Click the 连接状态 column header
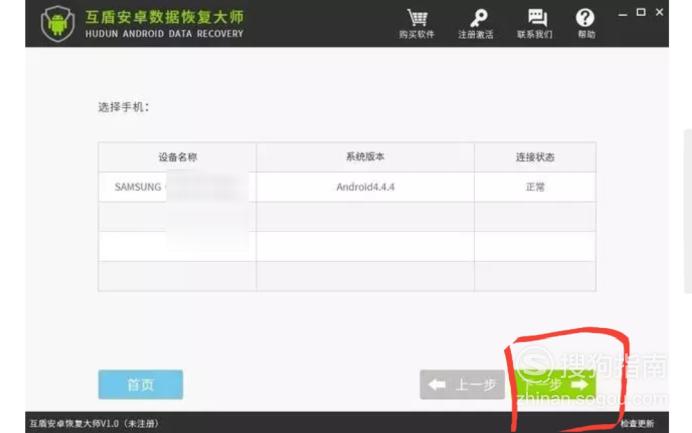This screenshot has width=692, height=433. coord(535,157)
